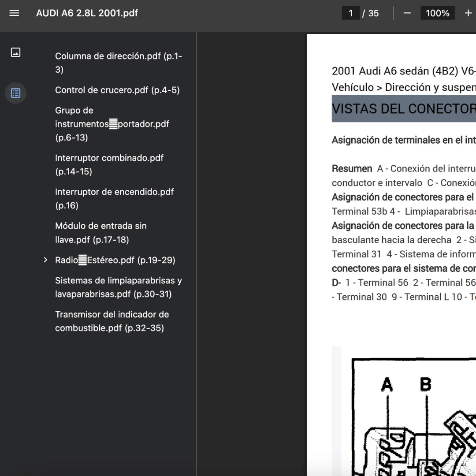Open Transmisor del indicador de combustible.pdf bookmark

[x=112, y=321]
